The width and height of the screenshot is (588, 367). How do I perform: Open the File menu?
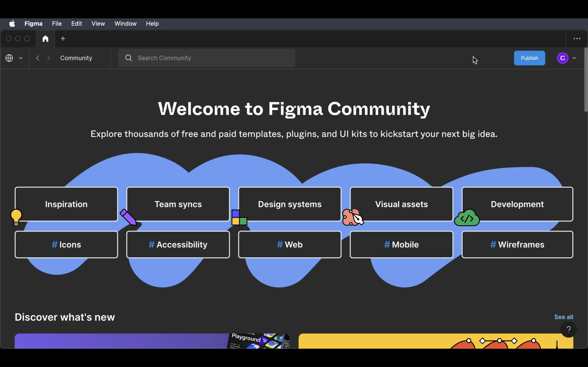[x=57, y=23]
